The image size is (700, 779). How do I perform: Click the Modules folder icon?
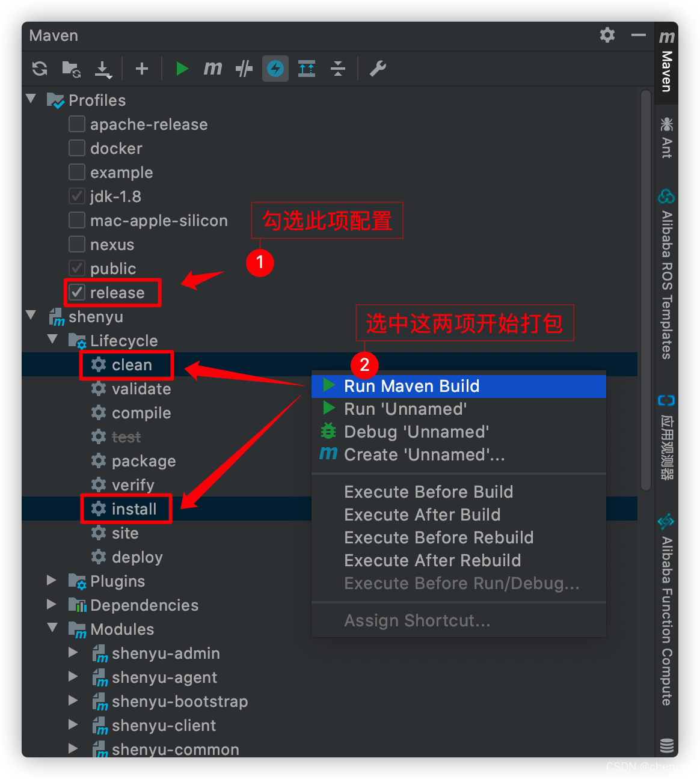[77, 629]
